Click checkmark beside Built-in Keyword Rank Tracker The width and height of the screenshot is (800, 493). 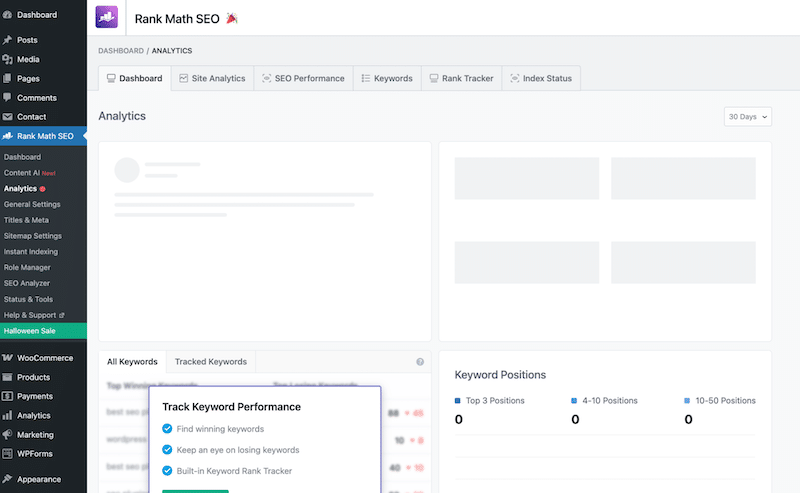point(167,471)
